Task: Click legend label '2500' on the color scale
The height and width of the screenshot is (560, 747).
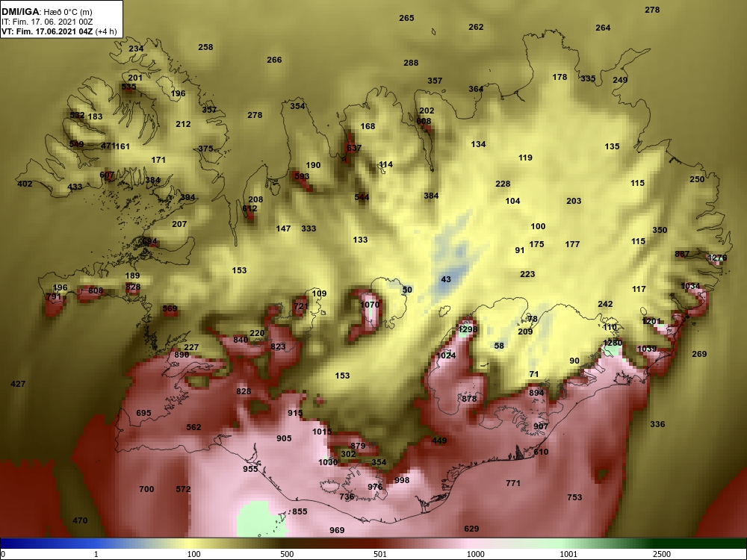Action: (x=662, y=554)
